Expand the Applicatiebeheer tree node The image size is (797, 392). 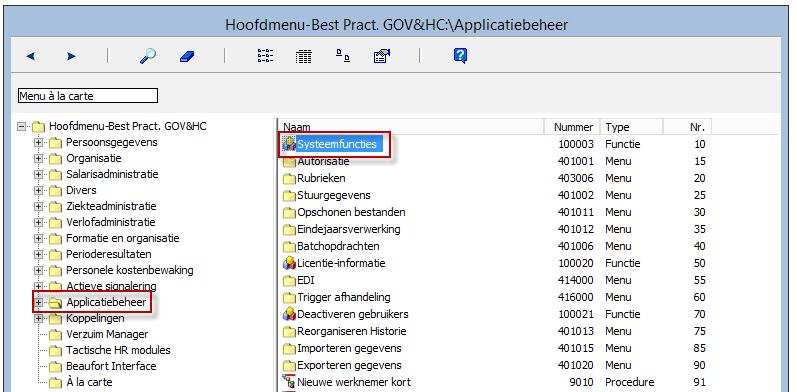(38, 303)
